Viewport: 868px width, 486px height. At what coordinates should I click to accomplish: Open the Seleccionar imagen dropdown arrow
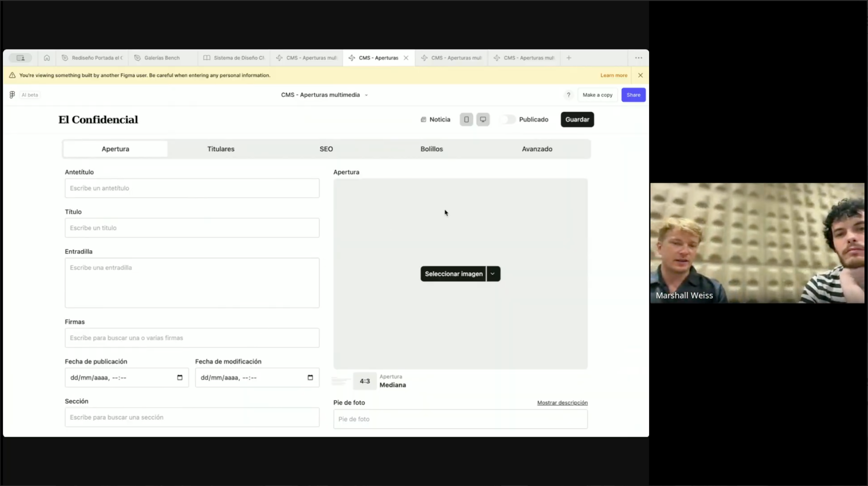[493, 274]
